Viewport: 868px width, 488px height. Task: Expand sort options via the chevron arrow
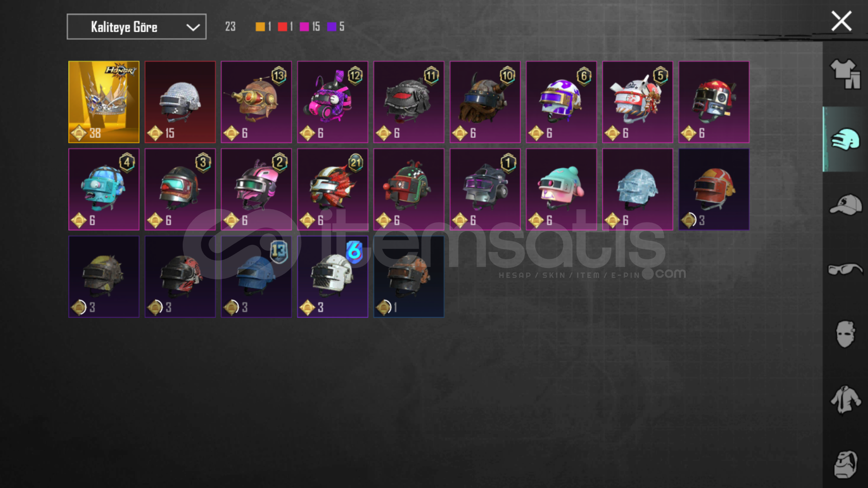tap(193, 27)
